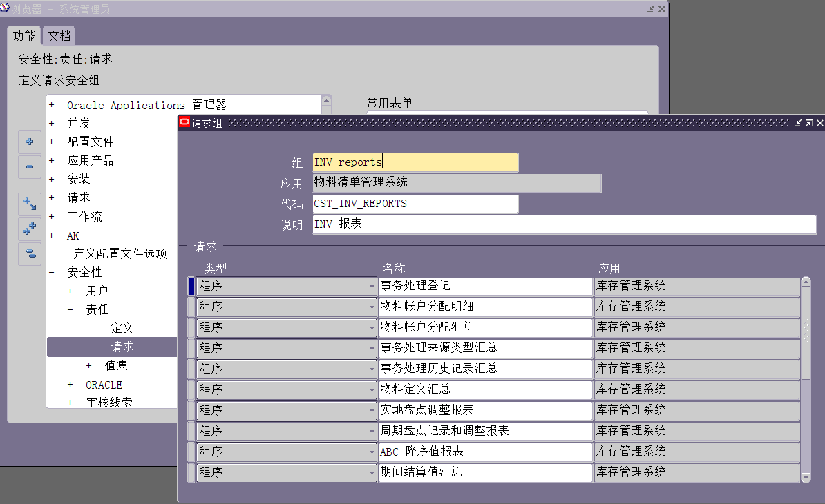825x504 pixels.
Task: Expand the 值集 tree node
Action: click(89, 366)
